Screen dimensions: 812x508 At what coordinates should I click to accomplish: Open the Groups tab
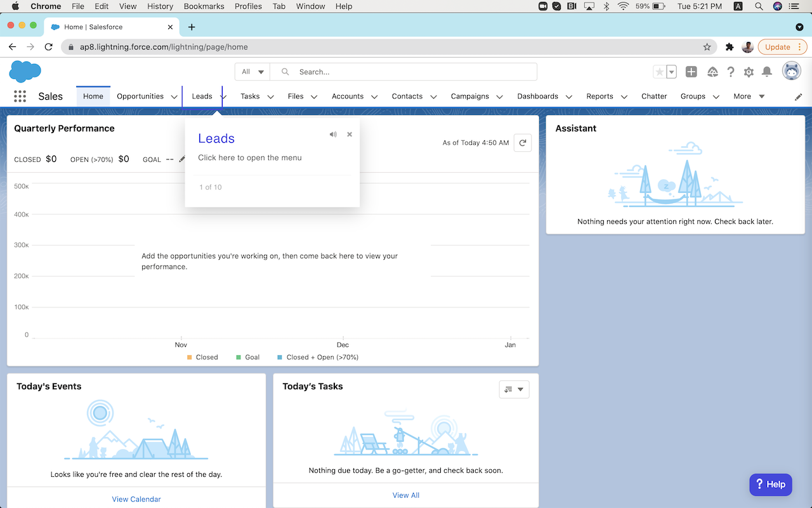[693, 97]
